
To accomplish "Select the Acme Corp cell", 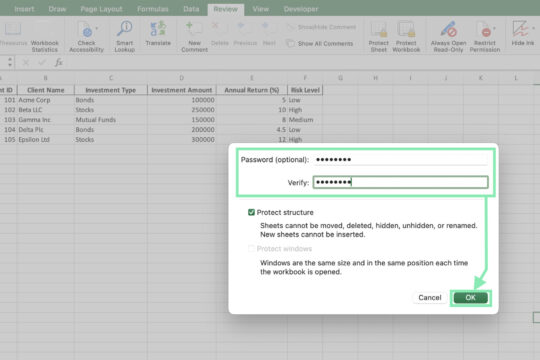I will [45, 100].
